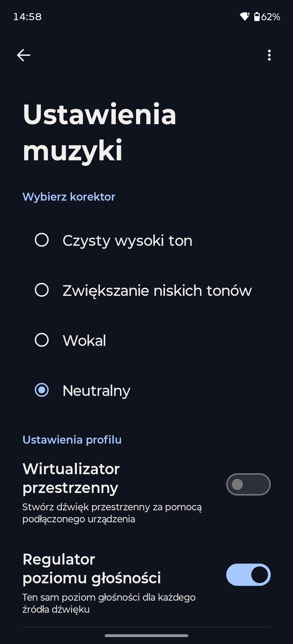Choose the Wokal equalizer radio button
Screen dimensions: 293x644
[x=41, y=340]
